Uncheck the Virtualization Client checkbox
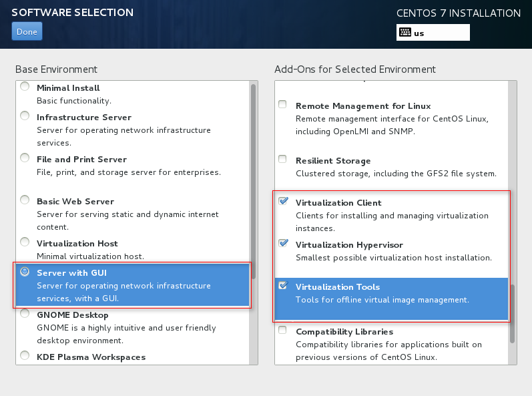The image size is (532, 396). pos(283,201)
